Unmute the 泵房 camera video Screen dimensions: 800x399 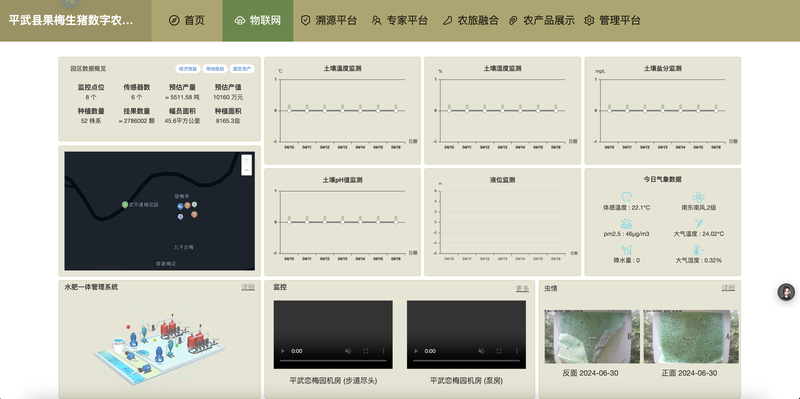click(481, 351)
